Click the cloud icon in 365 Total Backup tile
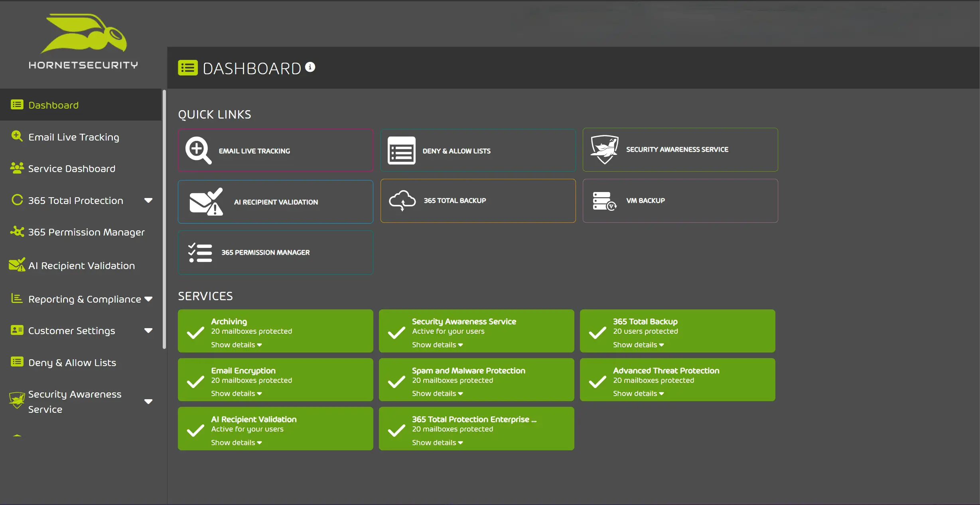This screenshot has height=505, width=980. pos(402,200)
